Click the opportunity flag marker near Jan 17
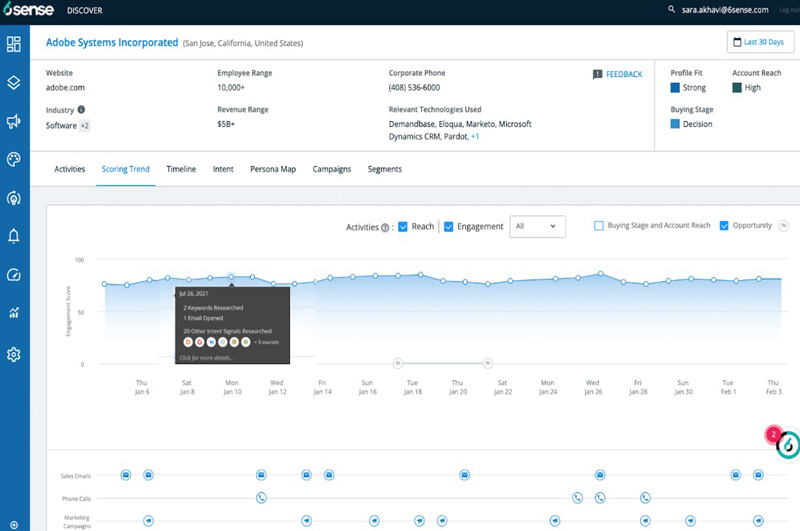800x531 pixels. [398, 363]
